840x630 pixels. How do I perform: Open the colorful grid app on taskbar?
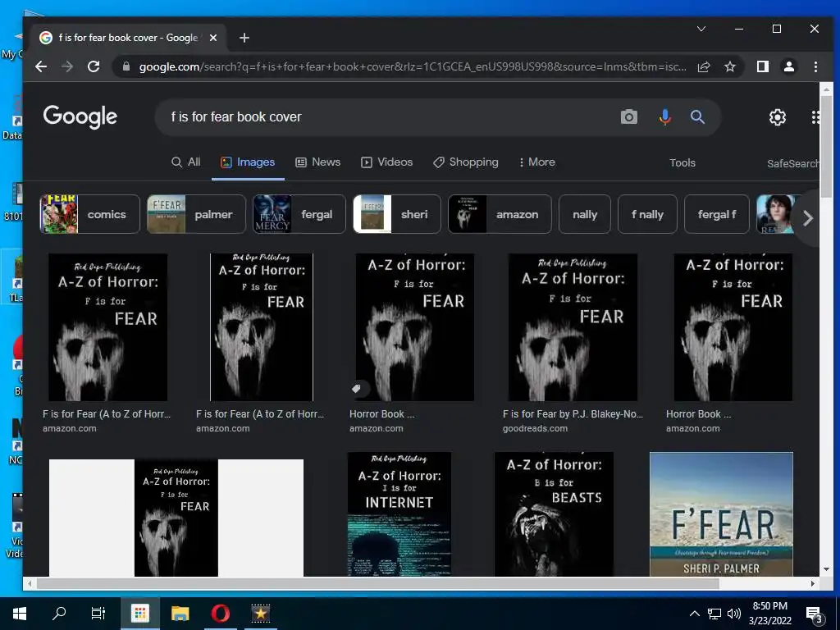point(139,614)
